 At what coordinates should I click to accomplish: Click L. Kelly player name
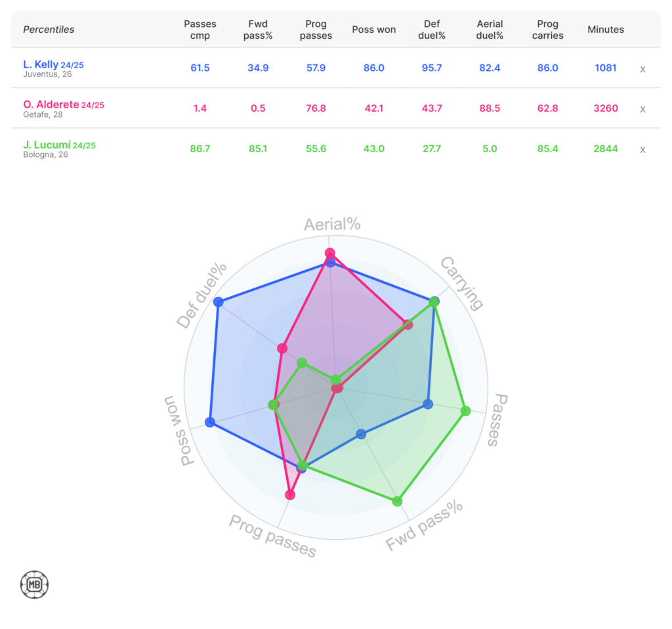(x=40, y=64)
